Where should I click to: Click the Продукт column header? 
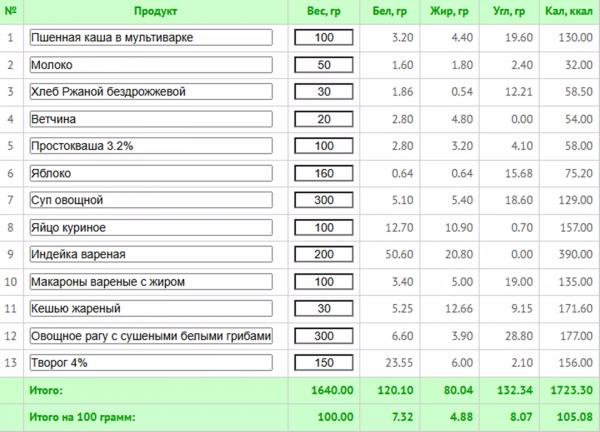coord(155,11)
